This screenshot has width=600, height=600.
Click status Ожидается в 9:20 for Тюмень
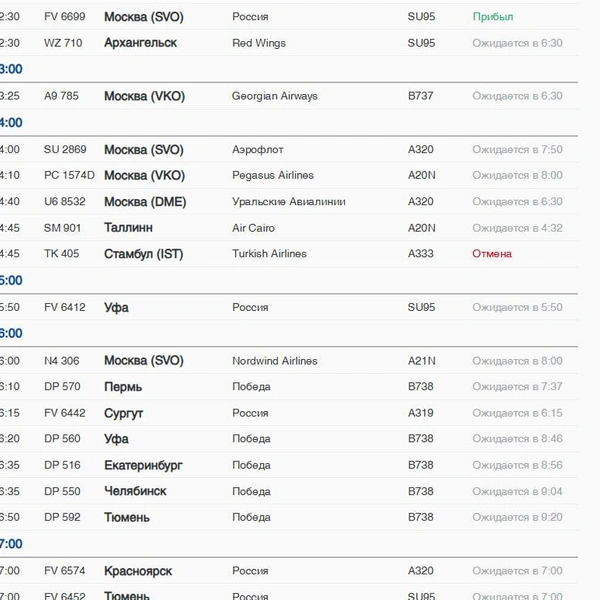(x=517, y=517)
